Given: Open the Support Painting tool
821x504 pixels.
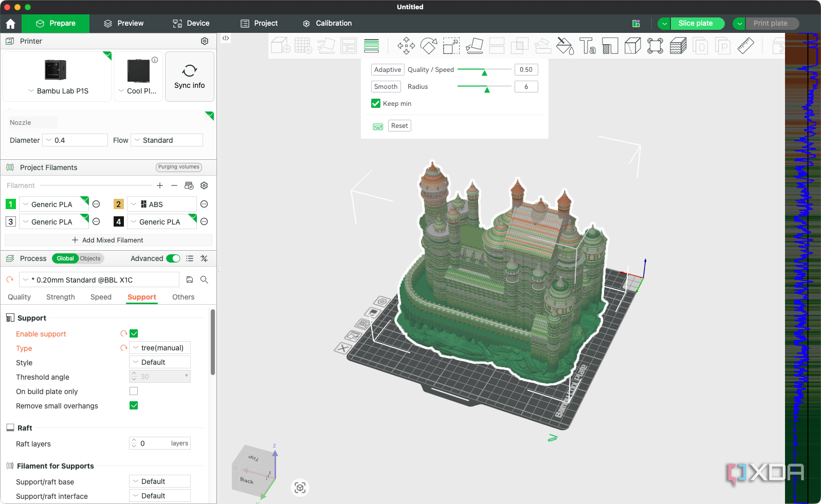Looking at the screenshot, I should (610, 46).
